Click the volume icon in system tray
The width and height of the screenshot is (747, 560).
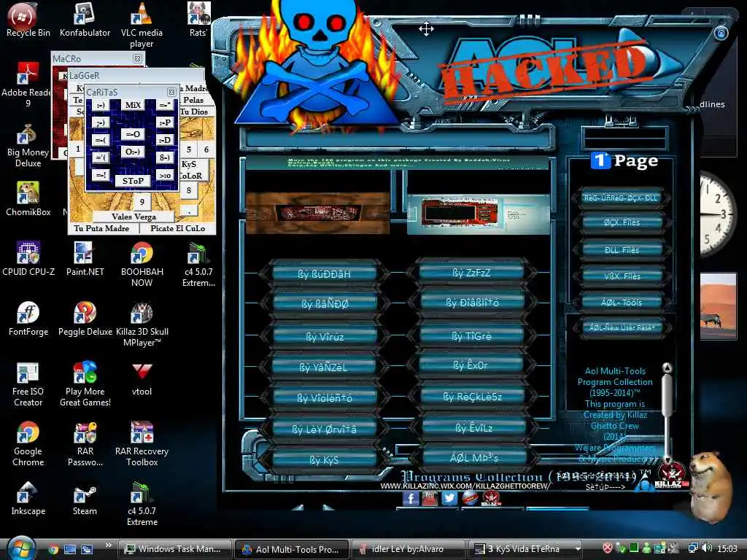[707, 548]
